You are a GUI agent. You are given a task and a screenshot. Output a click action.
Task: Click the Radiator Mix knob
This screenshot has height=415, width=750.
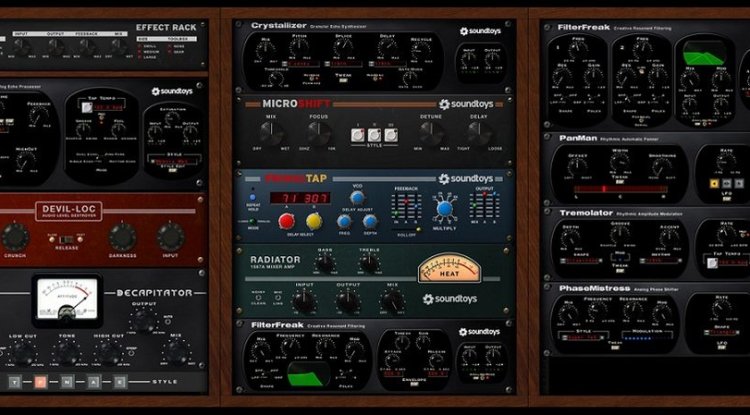392,302
